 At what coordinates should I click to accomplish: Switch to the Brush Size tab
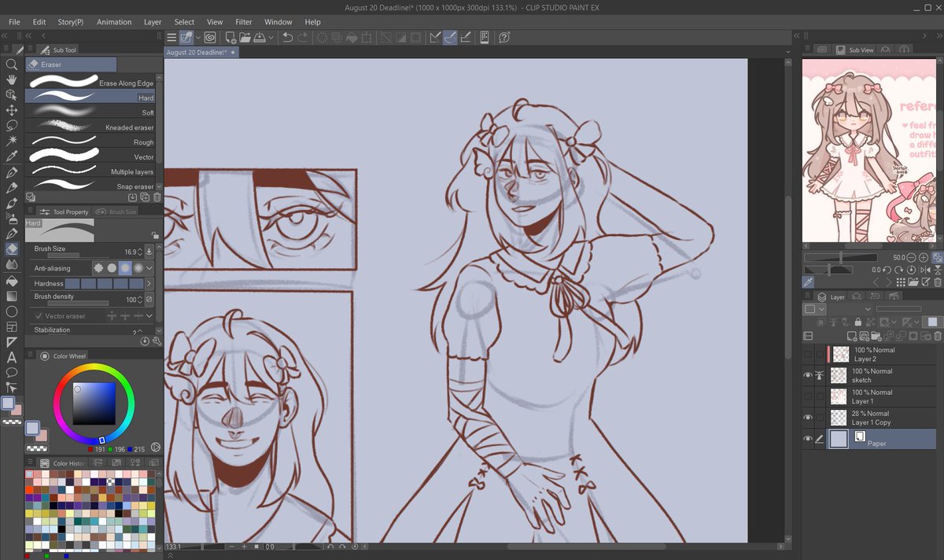(116, 212)
